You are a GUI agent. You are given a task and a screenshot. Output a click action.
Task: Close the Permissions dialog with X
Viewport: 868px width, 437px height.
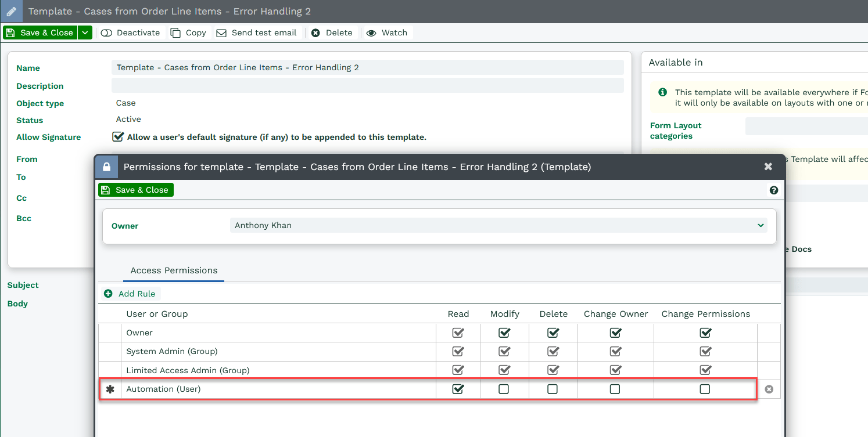[768, 167]
